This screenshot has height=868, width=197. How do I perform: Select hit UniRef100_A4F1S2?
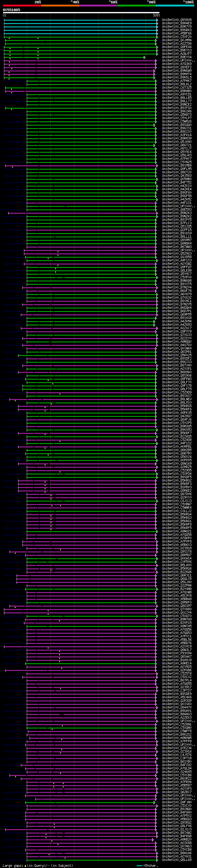[x=177, y=443]
